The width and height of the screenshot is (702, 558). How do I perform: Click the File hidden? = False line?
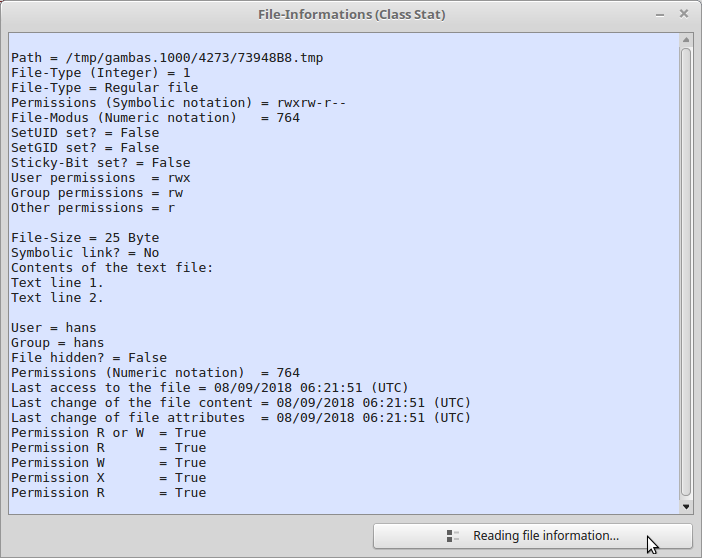pos(89,358)
